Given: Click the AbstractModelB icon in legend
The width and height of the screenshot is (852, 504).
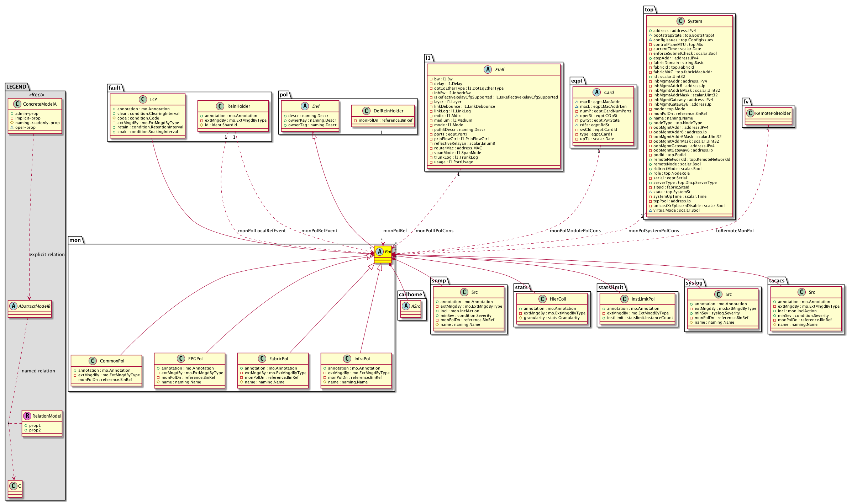Looking at the screenshot, I should coord(13,306).
